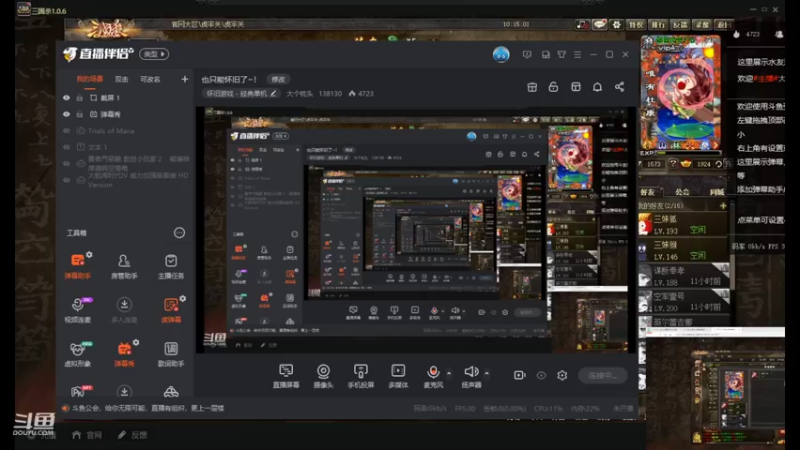Click the 连接中 stream button
Image resolution: width=800 pixels, height=450 pixels.
pyautogui.click(x=603, y=376)
